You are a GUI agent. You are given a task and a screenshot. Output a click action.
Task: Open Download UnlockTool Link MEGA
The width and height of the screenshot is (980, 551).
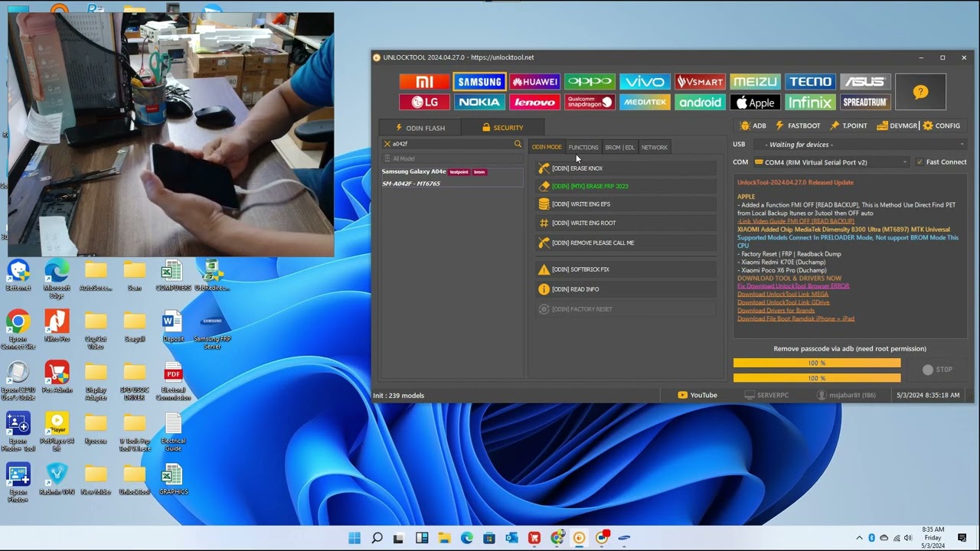(x=782, y=295)
